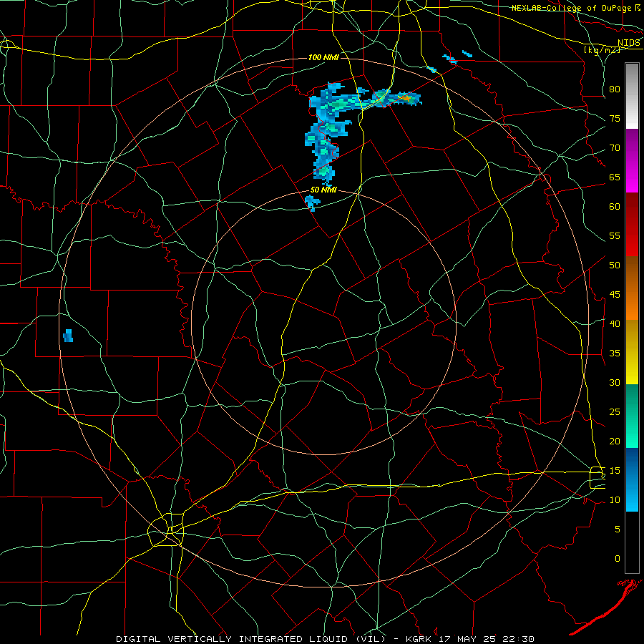Click the 50 value on the color scale
The image size is (644, 644).
[615, 265]
